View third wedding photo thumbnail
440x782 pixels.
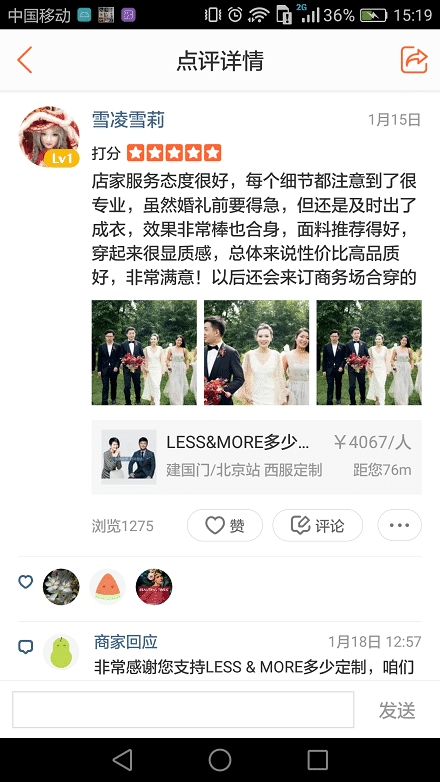369,352
